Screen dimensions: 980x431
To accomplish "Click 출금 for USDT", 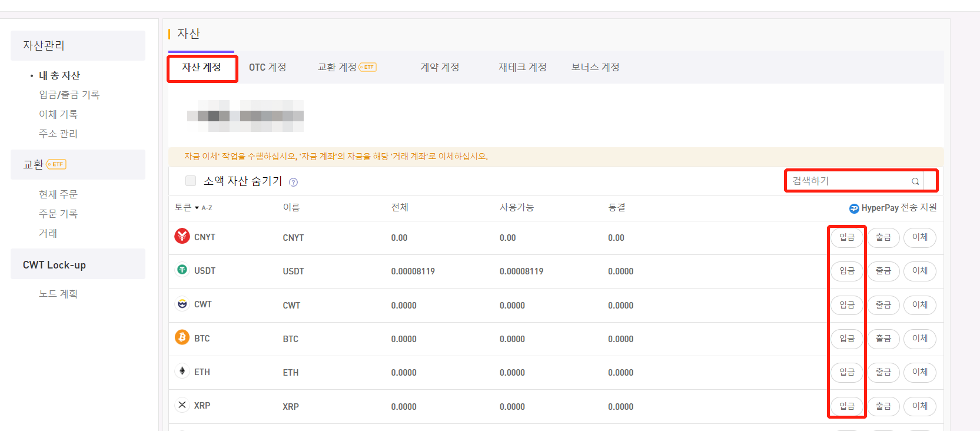I will tap(883, 271).
